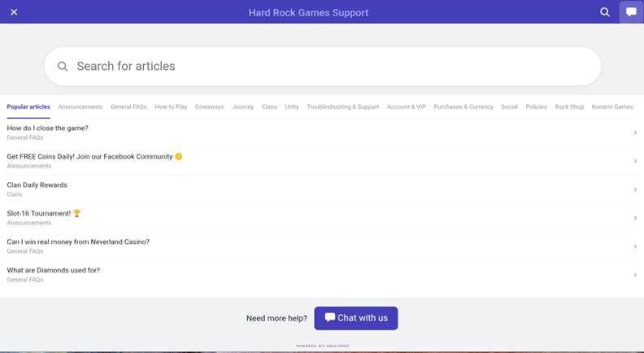Open Get FREE Coins Daily article
644x353 pixels.
89,157
